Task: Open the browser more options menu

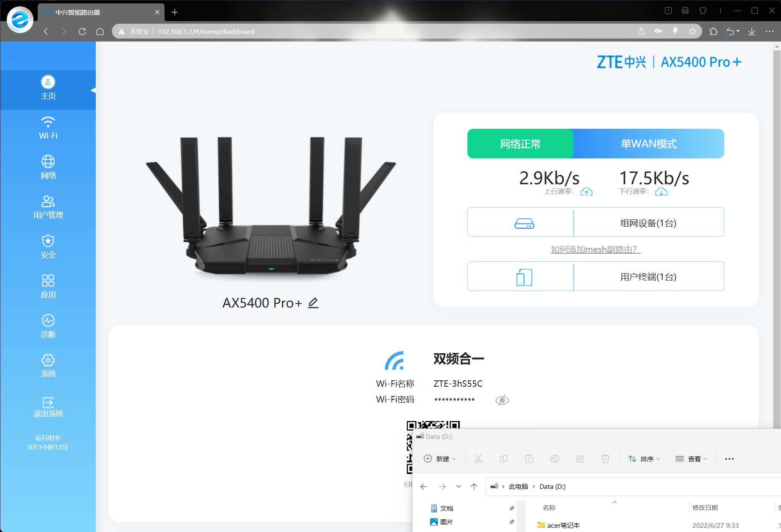Action: pyautogui.click(x=770, y=31)
